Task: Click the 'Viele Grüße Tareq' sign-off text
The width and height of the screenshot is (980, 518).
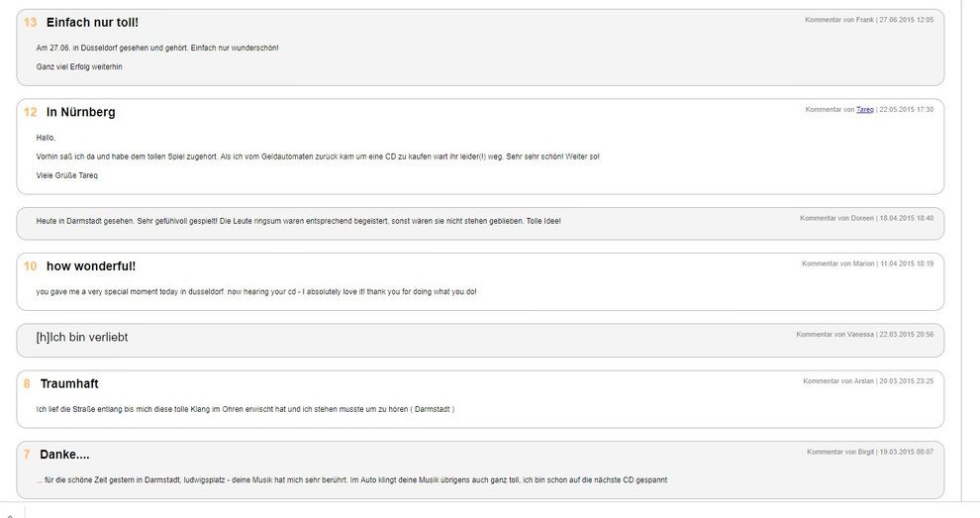Action: tap(67, 175)
